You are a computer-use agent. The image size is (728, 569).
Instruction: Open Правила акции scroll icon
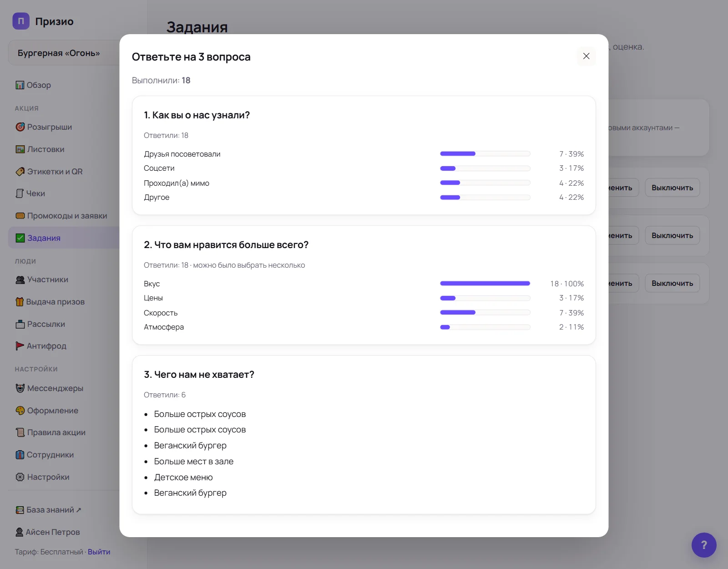[20, 432]
